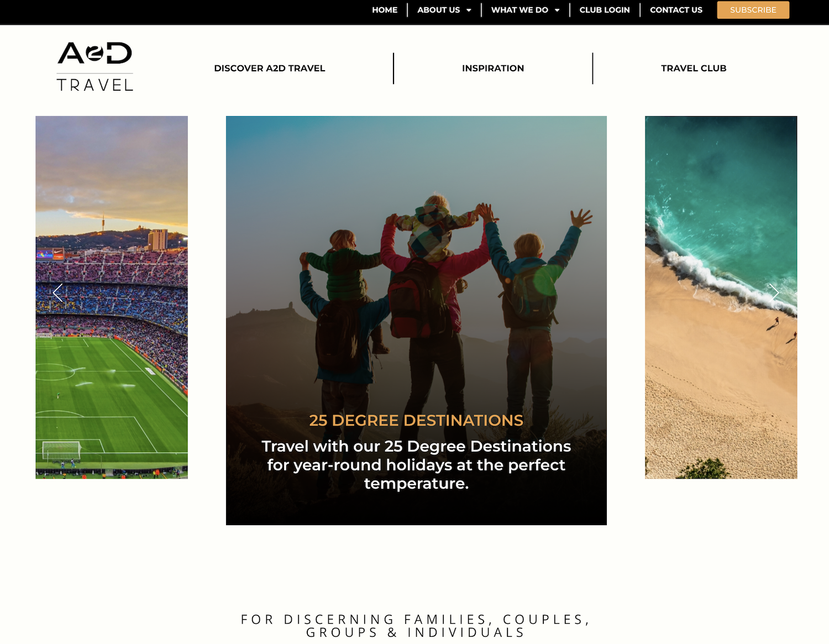Image resolution: width=829 pixels, height=644 pixels.
Task: Click the family hiking center slide
Action: [416, 265]
